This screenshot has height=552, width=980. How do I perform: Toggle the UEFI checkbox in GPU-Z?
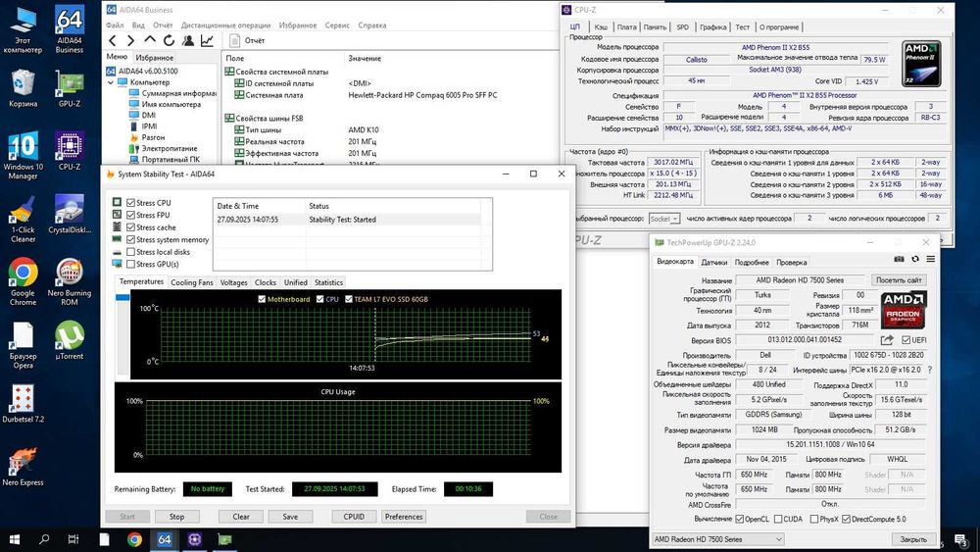pos(906,340)
